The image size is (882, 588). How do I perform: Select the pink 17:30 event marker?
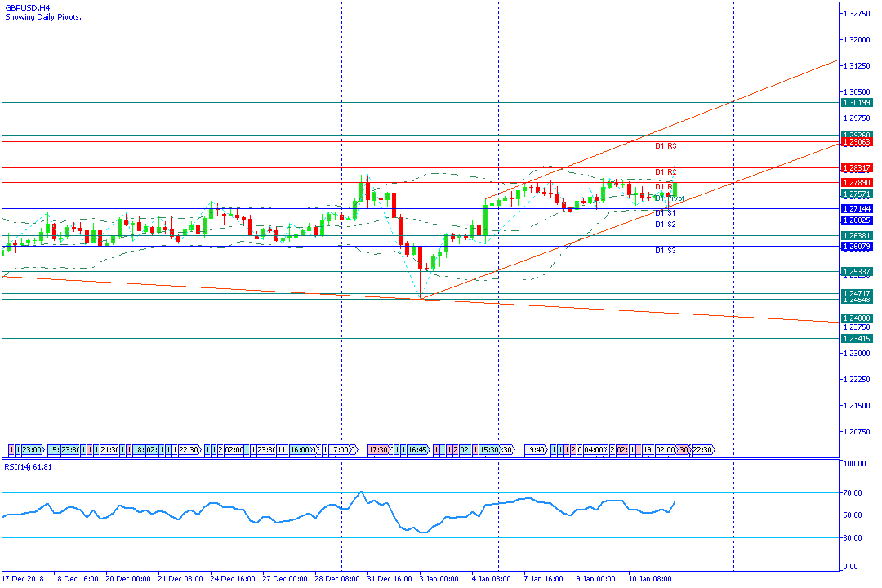379,450
